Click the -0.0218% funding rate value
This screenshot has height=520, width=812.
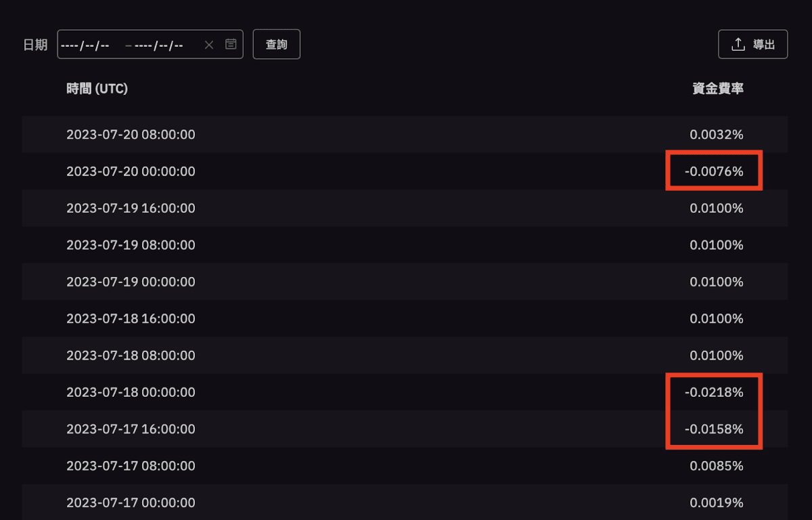tap(714, 392)
